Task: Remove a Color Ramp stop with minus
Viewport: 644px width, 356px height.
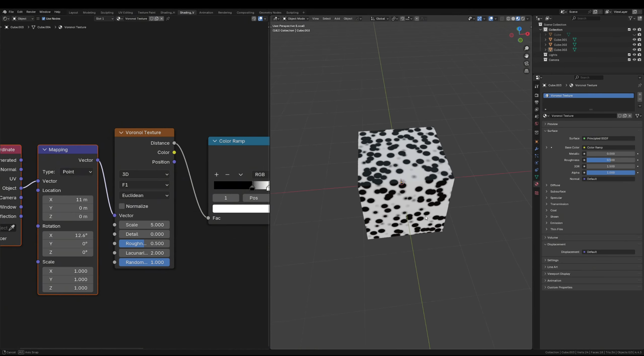Action: 227,174
